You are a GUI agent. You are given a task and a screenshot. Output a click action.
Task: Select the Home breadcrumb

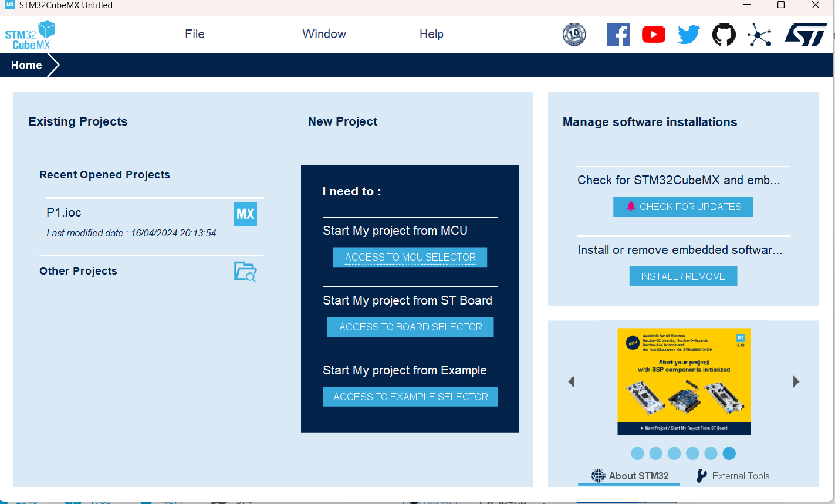[26, 65]
